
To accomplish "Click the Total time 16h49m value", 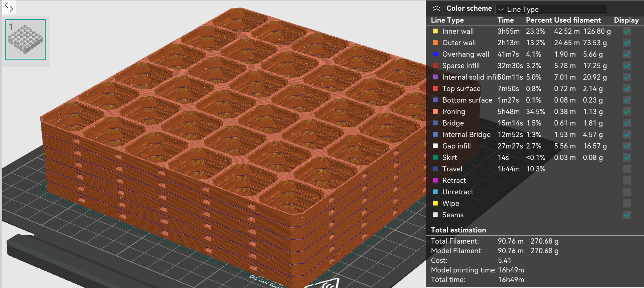I will tap(511, 280).
